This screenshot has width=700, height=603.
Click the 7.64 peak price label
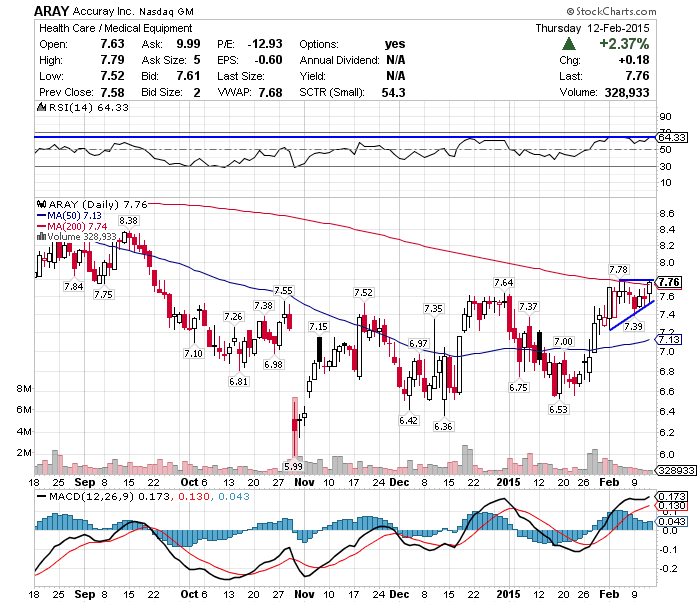(504, 283)
